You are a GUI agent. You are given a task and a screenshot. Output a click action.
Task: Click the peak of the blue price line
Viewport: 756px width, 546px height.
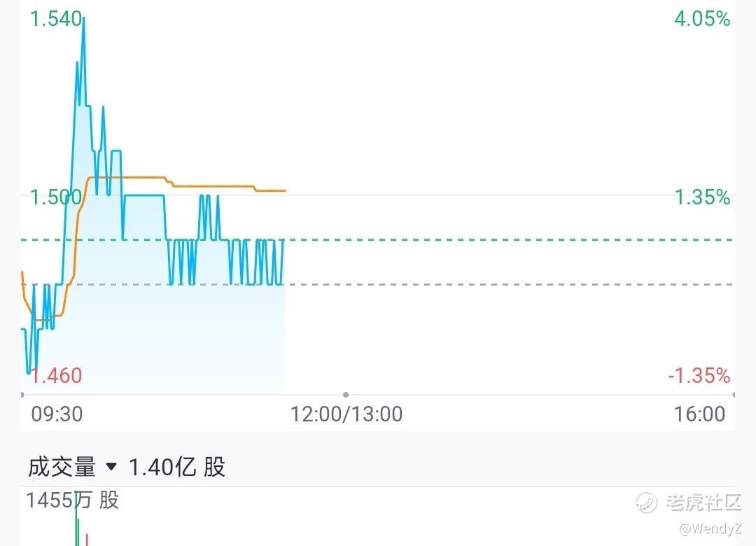[83, 20]
